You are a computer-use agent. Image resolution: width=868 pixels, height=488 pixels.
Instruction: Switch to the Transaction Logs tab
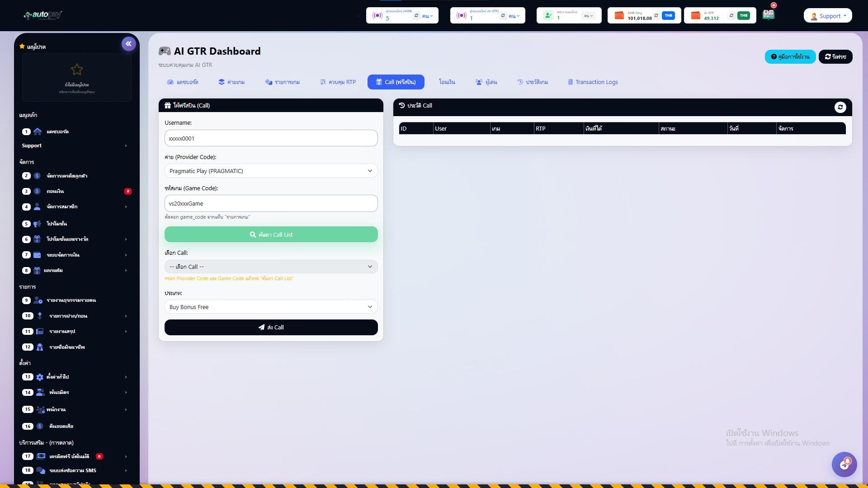[x=593, y=82]
